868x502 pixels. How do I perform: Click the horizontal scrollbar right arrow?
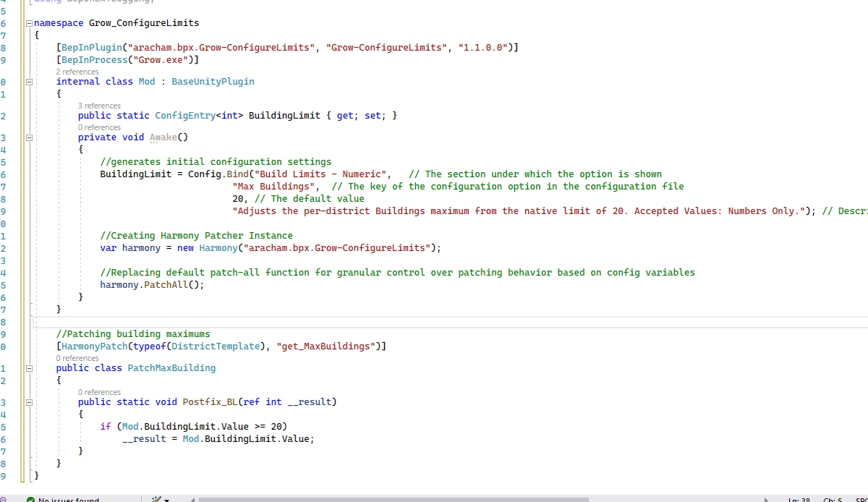click(768, 499)
